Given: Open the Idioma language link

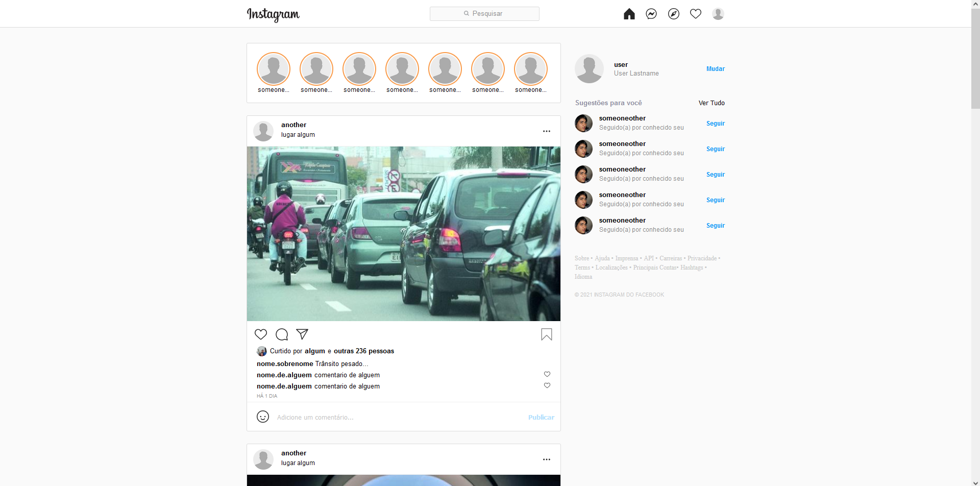Looking at the screenshot, I should pyautogui.click(x=583, y=277).
